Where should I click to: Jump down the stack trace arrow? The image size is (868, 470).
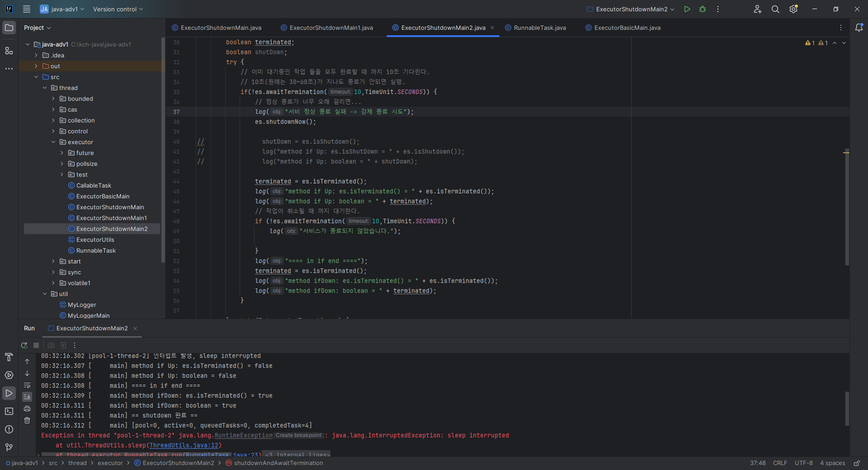tap(27, 373)
